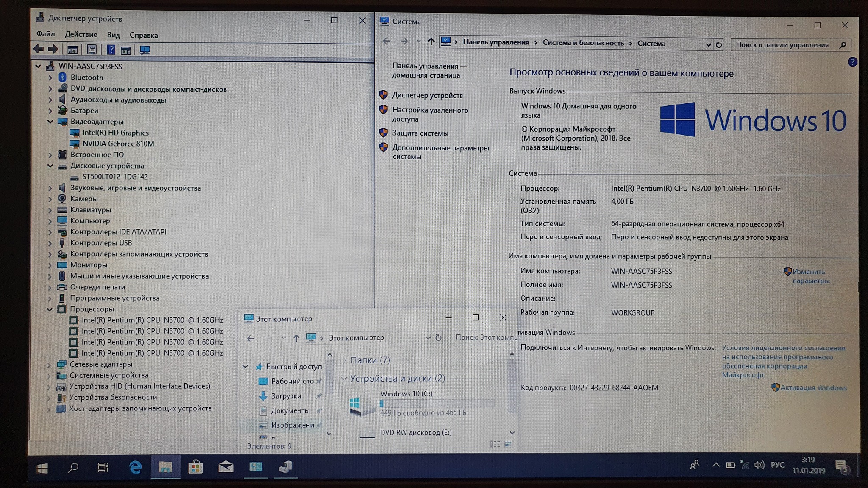
Task: Collapse Быстрый доступ node
Action: click(x=245, y=366)
